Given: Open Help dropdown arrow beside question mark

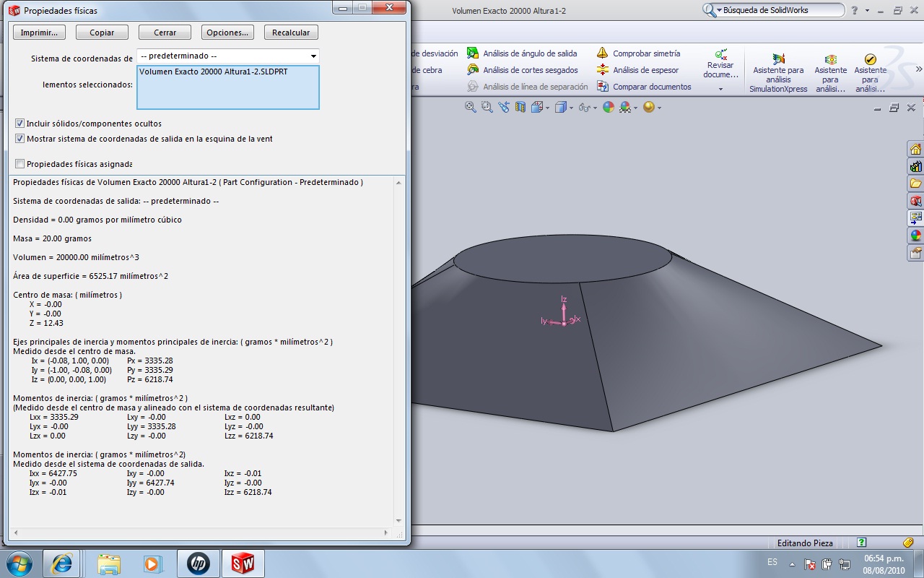Looking at the screenshot, I should pos(867,10).
